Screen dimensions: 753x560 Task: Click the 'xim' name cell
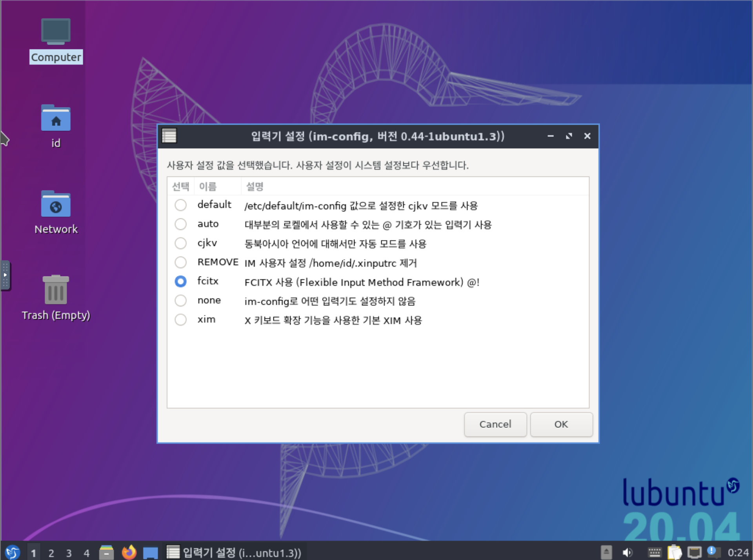pos(206,320)
